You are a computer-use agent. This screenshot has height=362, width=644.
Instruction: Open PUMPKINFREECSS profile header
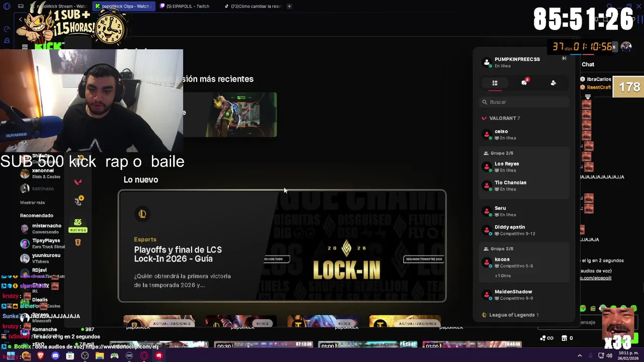click(512, 62)
